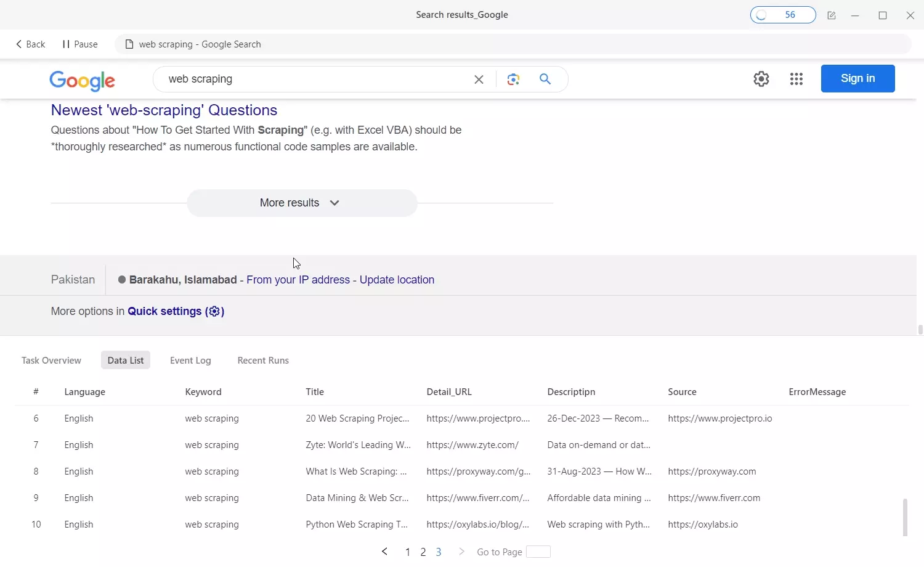Open the Update location link
924x567 pixels.
click(397, 279)
